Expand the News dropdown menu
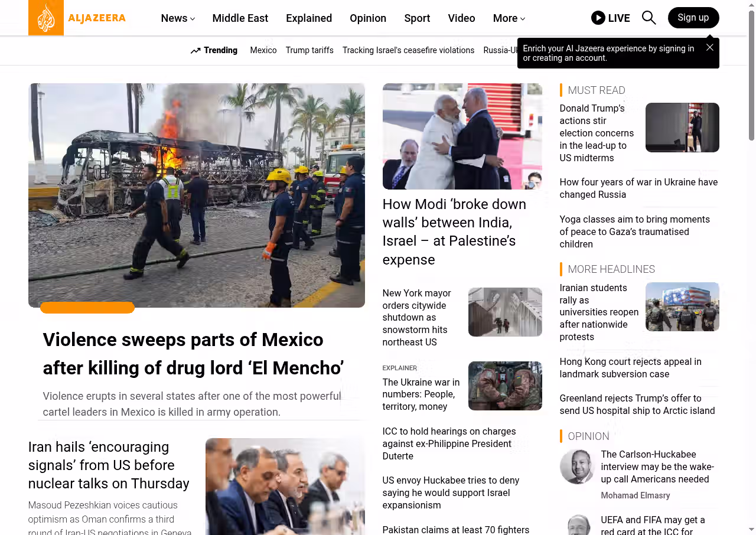 178,18
